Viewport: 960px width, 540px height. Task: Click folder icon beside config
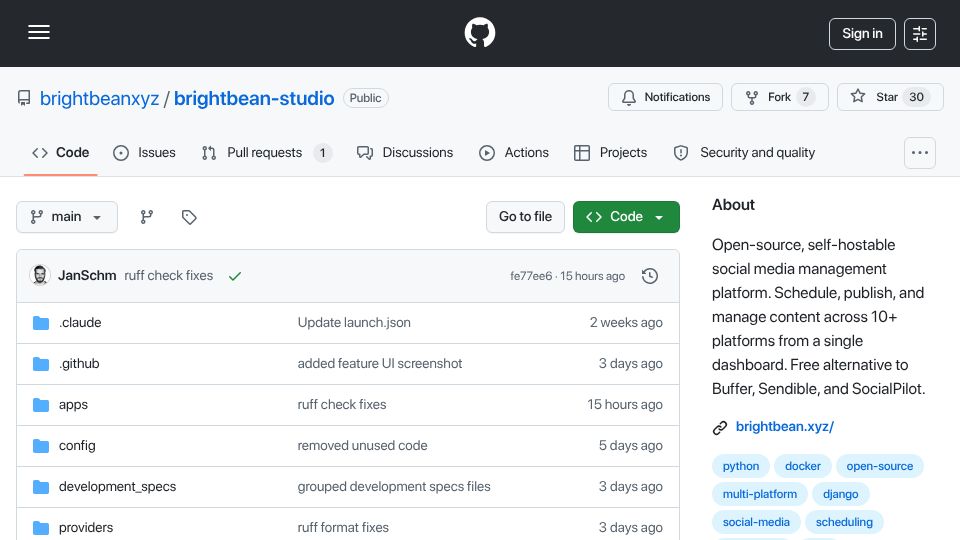coord(41,446)
